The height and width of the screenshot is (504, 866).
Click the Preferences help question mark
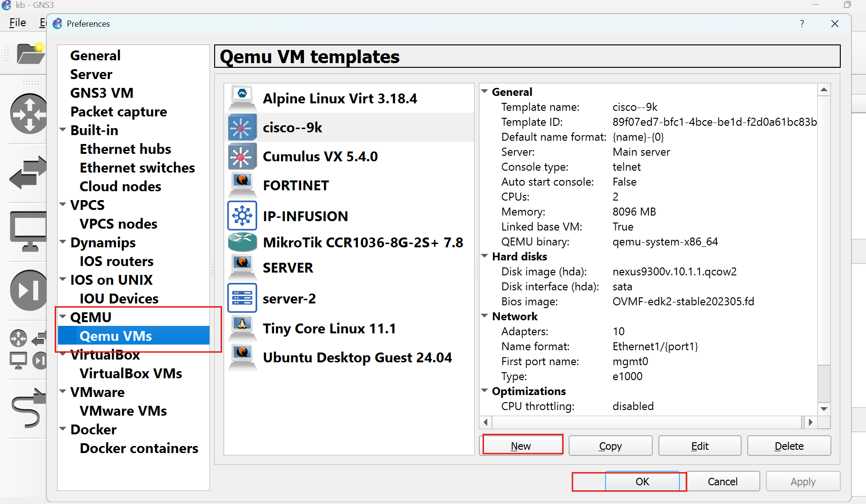point(802,24)
